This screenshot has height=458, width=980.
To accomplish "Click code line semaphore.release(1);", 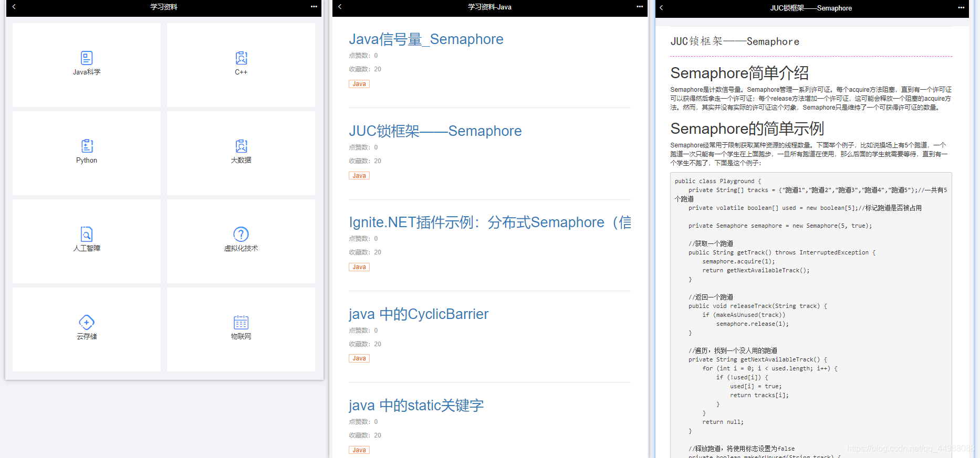I will point(752,324).
